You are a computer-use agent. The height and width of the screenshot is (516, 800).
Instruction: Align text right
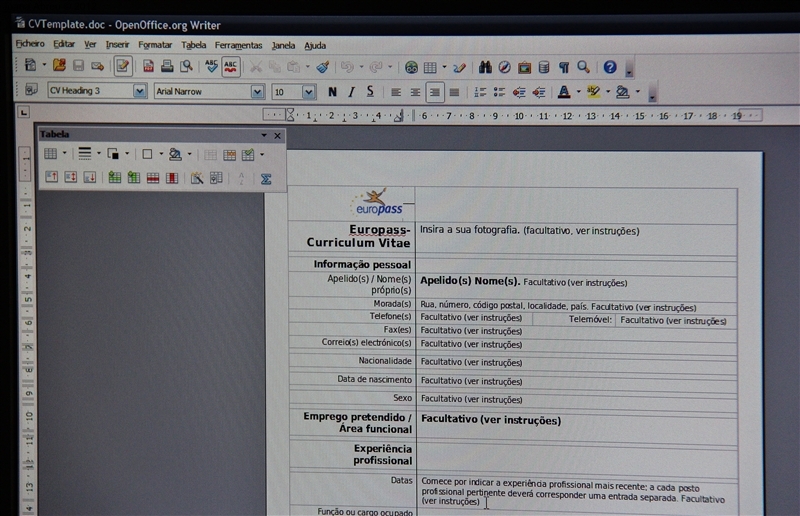click(435, 92)
